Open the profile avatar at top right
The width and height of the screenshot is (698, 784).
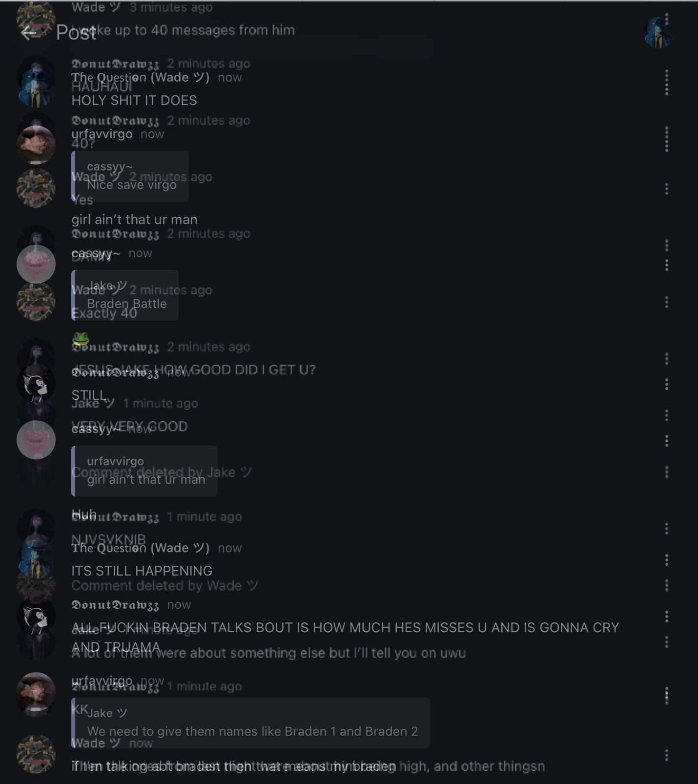pyautogui.click(x=658, y=33)
